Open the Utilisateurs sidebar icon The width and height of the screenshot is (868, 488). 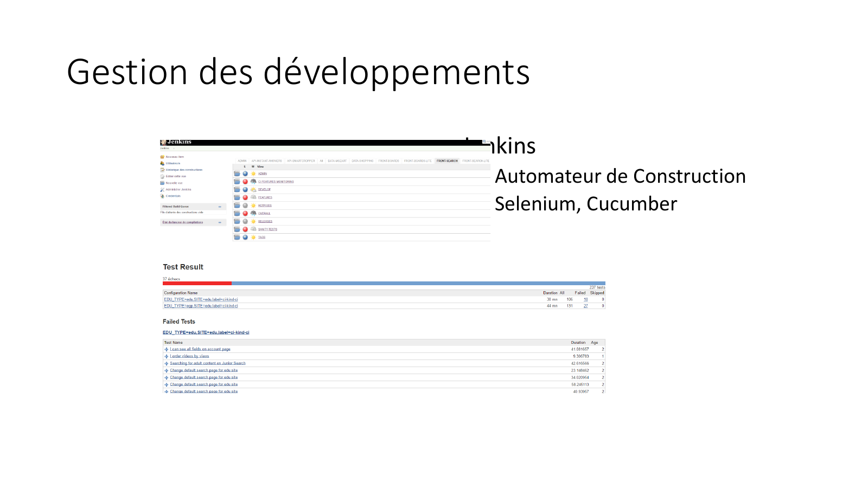click(x=162, y=163)
